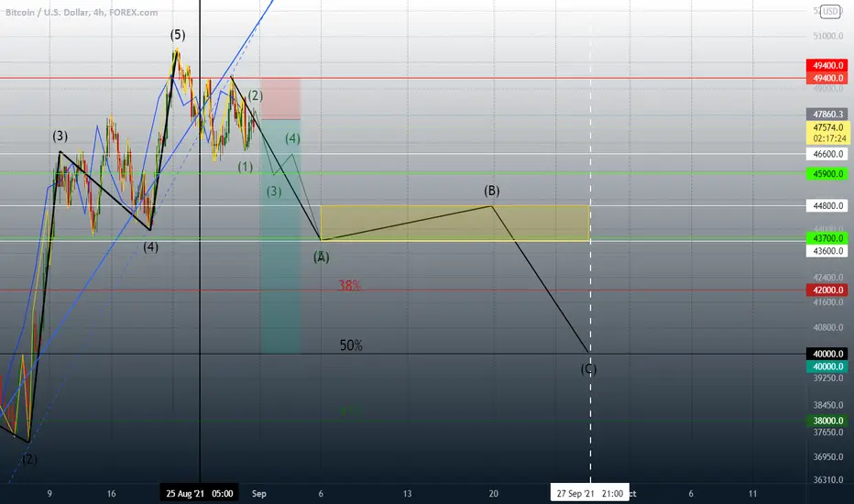This screenshot has height=504, width=854.
Task: Select the black (3) wave label
Action: tap(60, 137)
